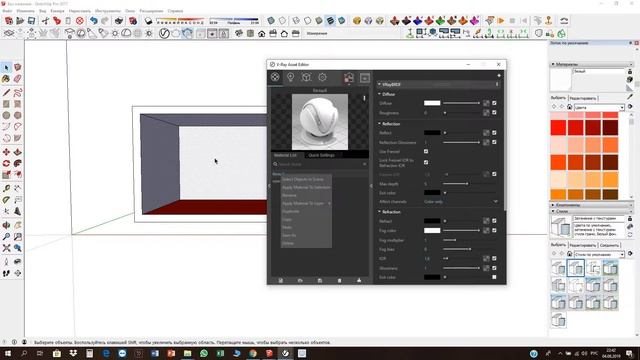Toggle the Refraction IOR texture checkbox

click(x=494, y=258)
